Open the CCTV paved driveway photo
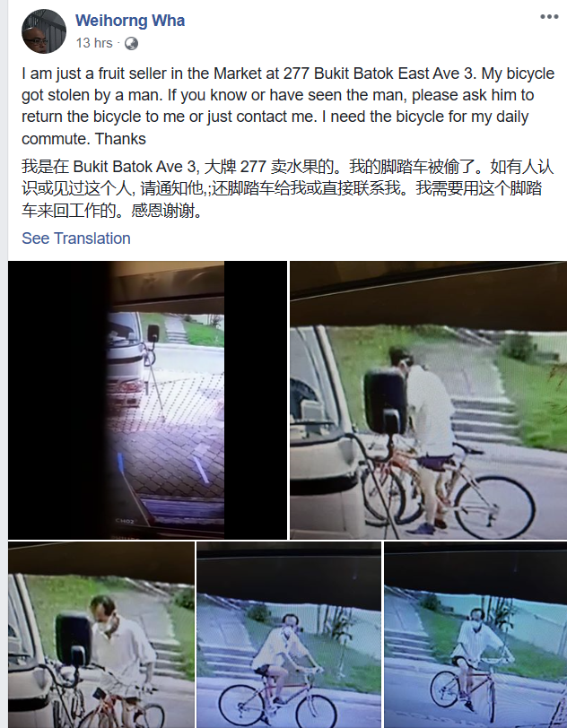The image size is (567, 728). pyautogui.click(x=147, y=400)
